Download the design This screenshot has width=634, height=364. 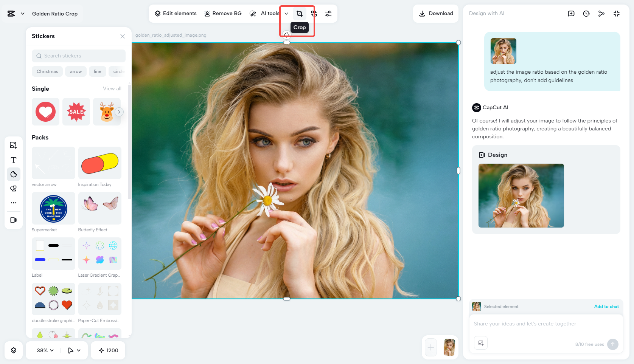pyautogui.click(x=436, y=14)
